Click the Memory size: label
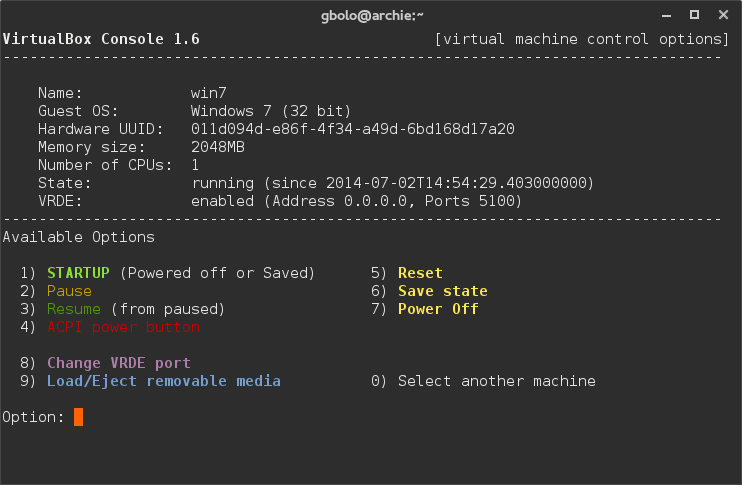Viewport: 742px width, 485px height. coord(92,147)
